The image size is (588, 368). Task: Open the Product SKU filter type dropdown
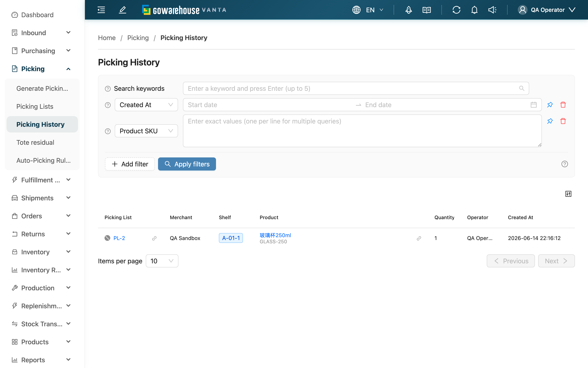click(146, 131)
